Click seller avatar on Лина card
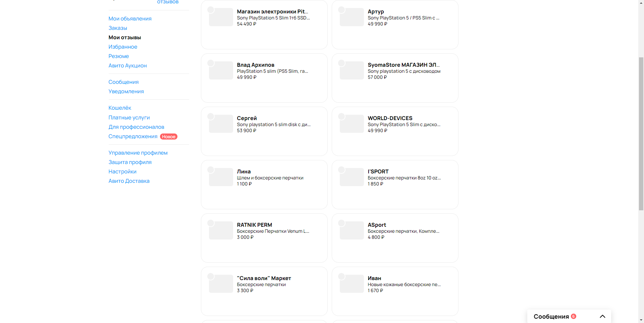Viewport: 644px width, 323px height. [x=211, y=170]
